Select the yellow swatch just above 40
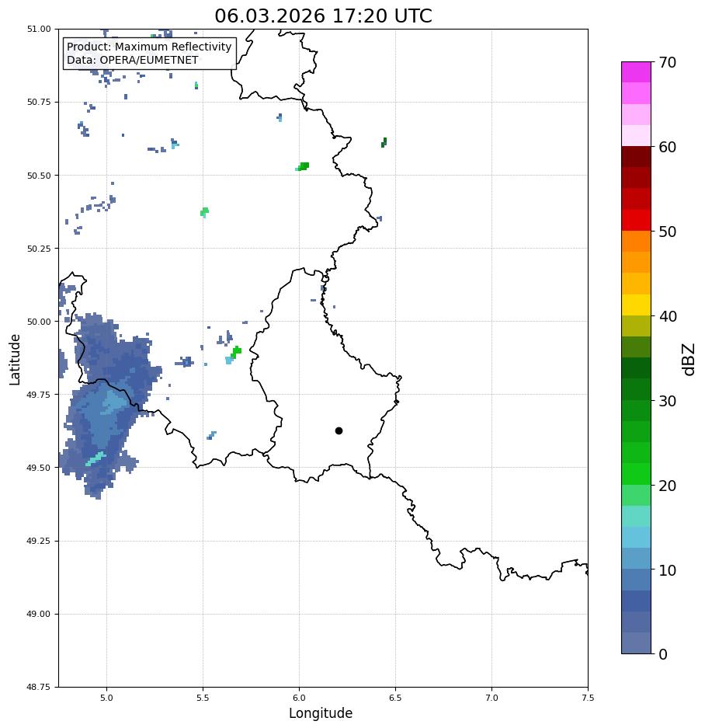 pos(637,305)
